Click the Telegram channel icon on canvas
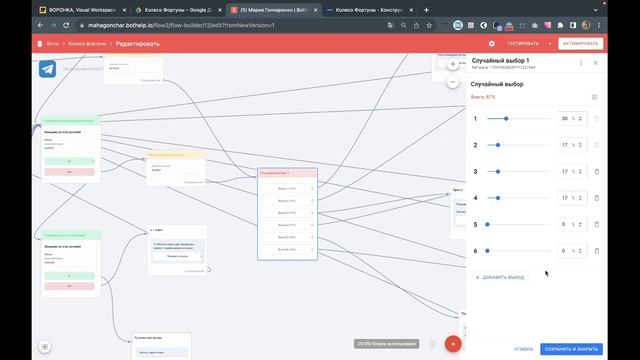This screenshot has height=360, width=640. point(47,69)
